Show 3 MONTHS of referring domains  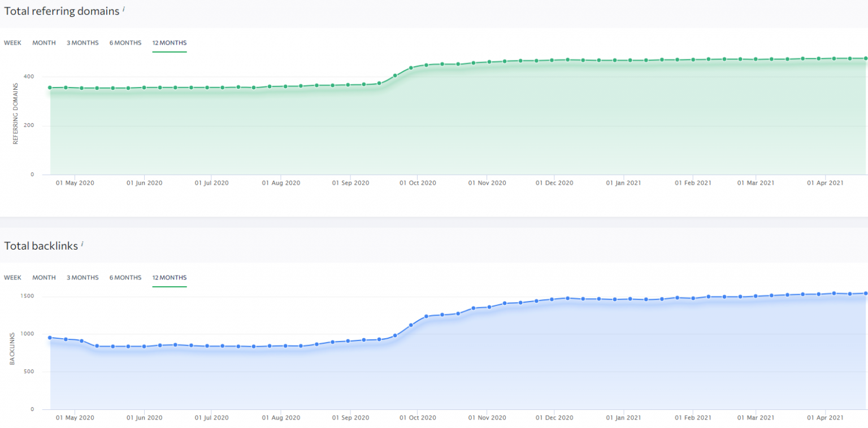point(83,43)
